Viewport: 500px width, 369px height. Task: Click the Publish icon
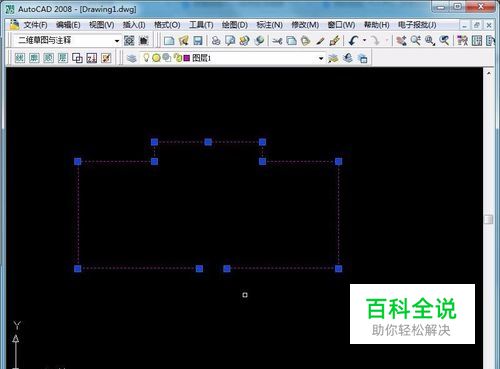tap(245, 41)
